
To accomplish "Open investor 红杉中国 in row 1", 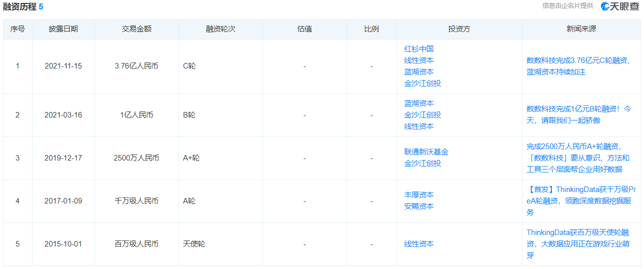I will [x=419, y=49].
